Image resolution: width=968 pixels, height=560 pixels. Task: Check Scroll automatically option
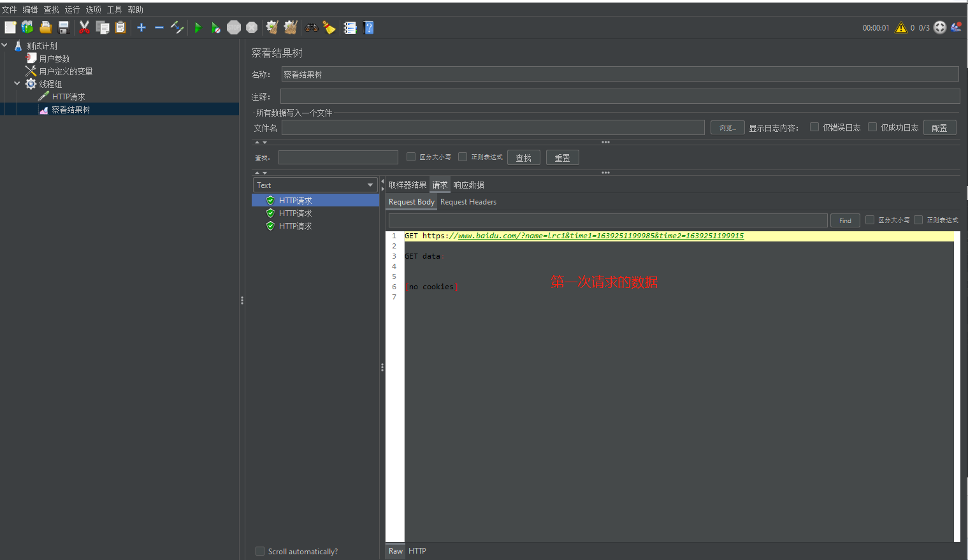[x=260, y=551]
